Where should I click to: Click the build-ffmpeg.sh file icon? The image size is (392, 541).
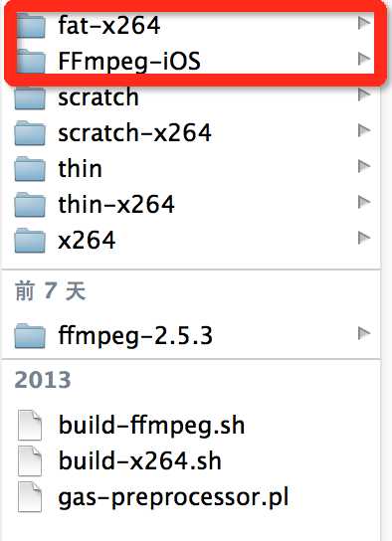coord(30,425)
